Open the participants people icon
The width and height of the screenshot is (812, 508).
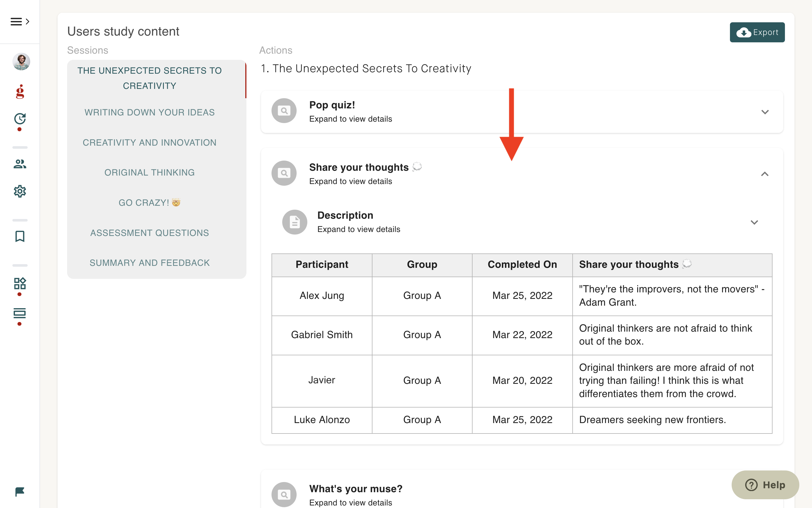20,164
